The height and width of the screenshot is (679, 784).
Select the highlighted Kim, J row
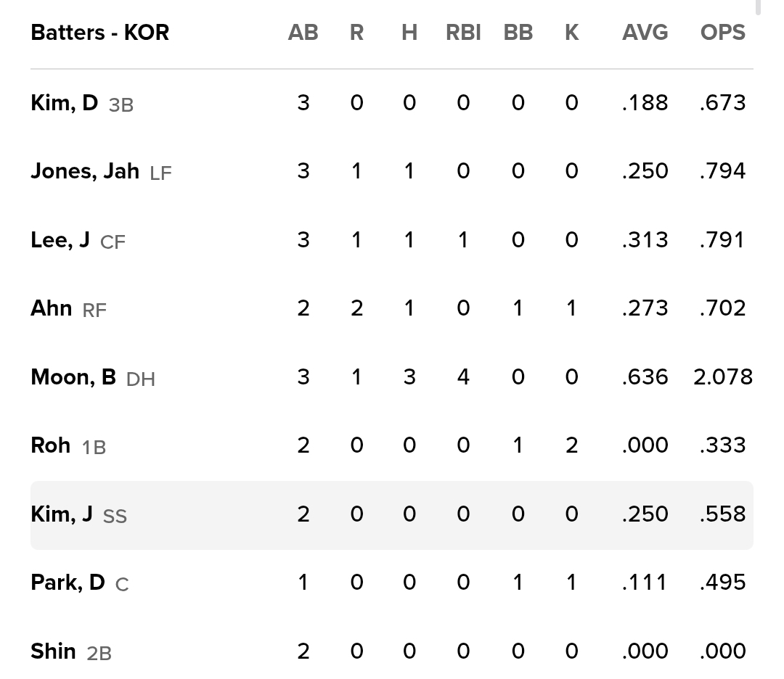click(391, 515)
